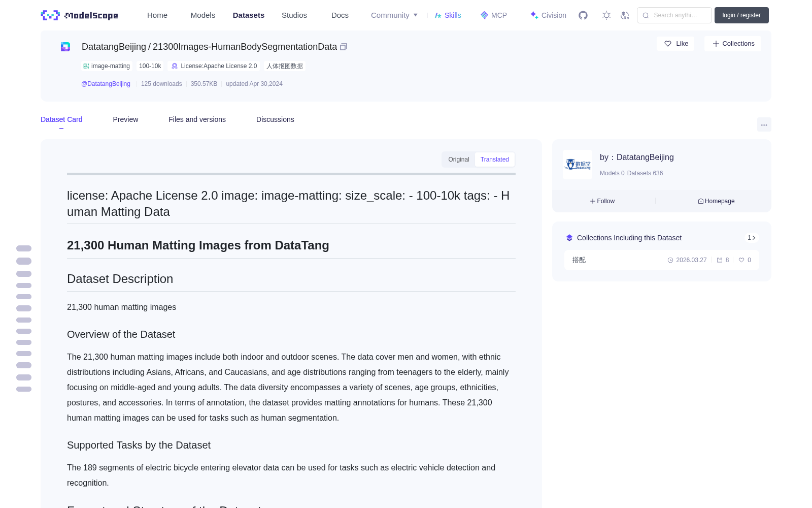Click the heart icon beside count 0
The width and height of the screenshot is (812, 508).
pos(741,260)
